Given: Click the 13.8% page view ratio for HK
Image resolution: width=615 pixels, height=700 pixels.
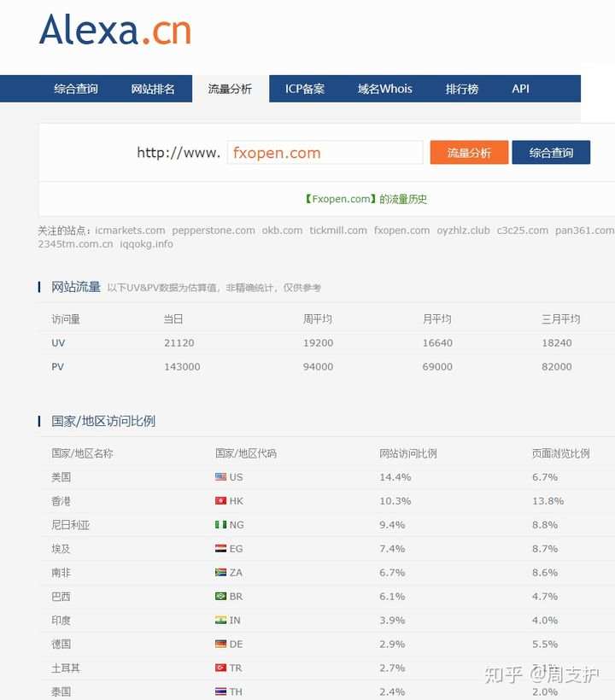Looking at the screenshot, I should [x=548, y=501].
